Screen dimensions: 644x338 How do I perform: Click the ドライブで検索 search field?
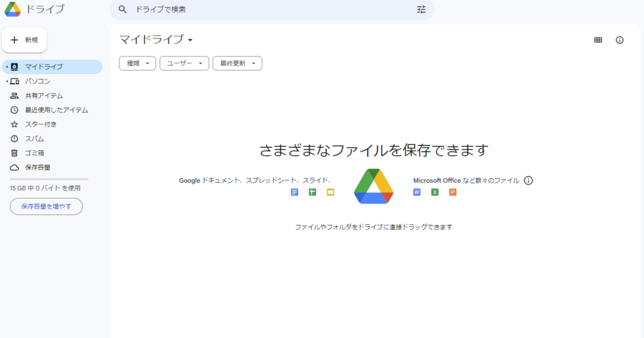(x=272, y=9)
